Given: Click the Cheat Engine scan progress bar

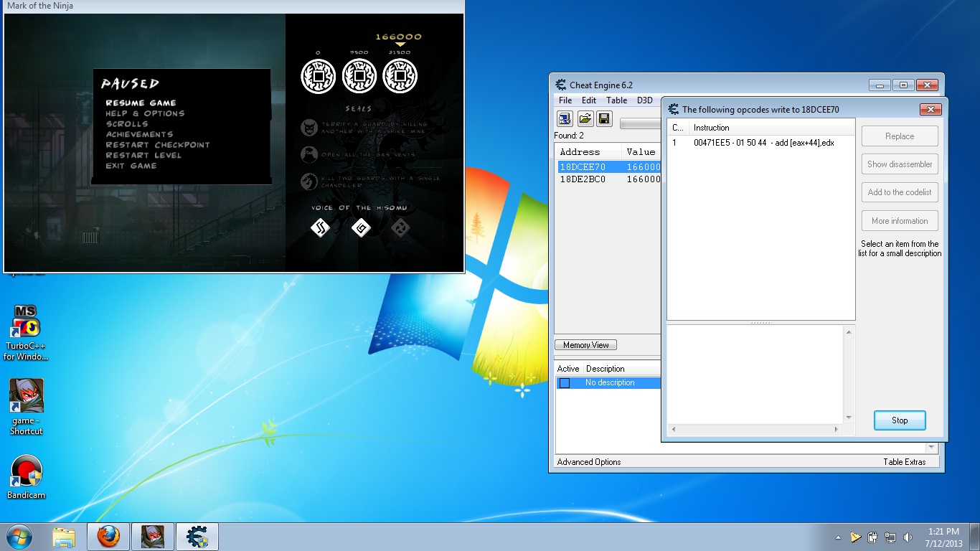Looking at the screenshot, I should (x=640, y=124).
